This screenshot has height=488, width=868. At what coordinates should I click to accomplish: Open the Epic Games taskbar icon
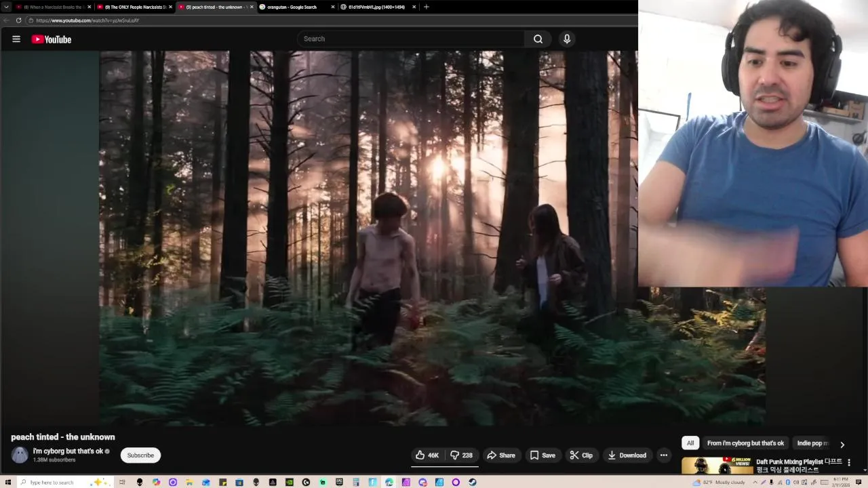339,482
